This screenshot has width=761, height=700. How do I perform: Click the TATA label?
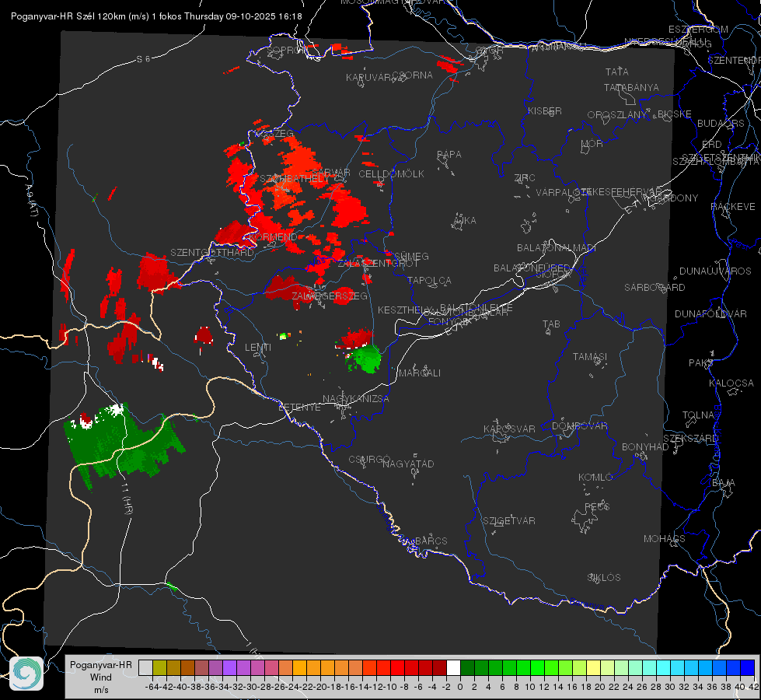pos(617,72)
